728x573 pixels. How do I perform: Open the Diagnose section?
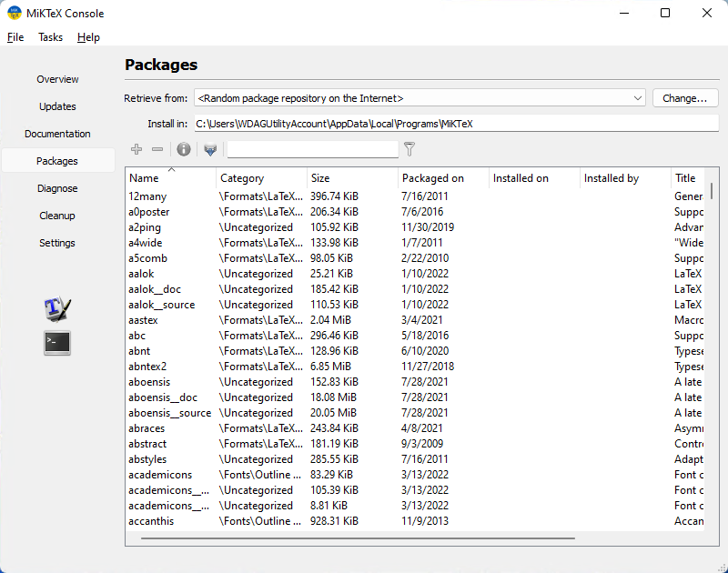pos(57,188)
